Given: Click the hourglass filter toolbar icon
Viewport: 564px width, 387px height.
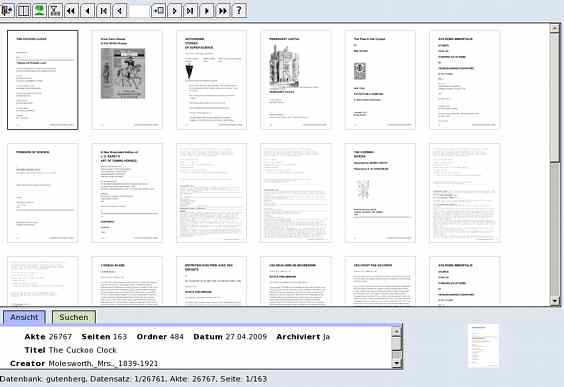Looking at the screenshot, I should [x=55, y=10].
